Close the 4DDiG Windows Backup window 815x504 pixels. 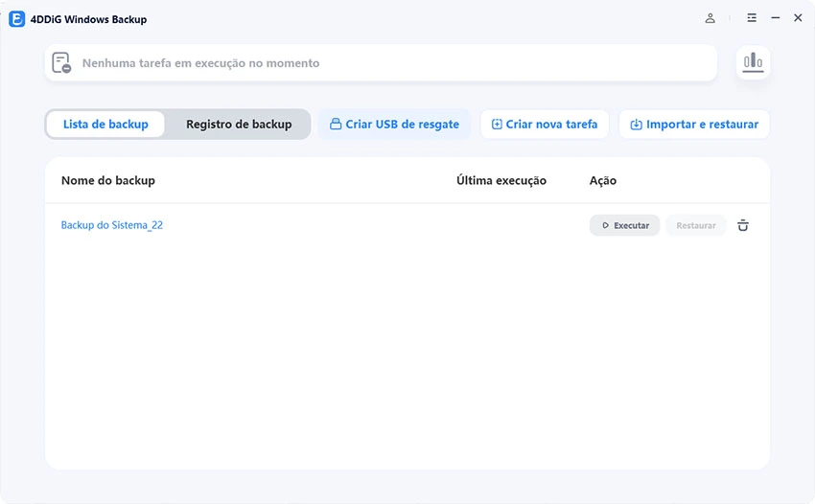click(x=798, y=18)
